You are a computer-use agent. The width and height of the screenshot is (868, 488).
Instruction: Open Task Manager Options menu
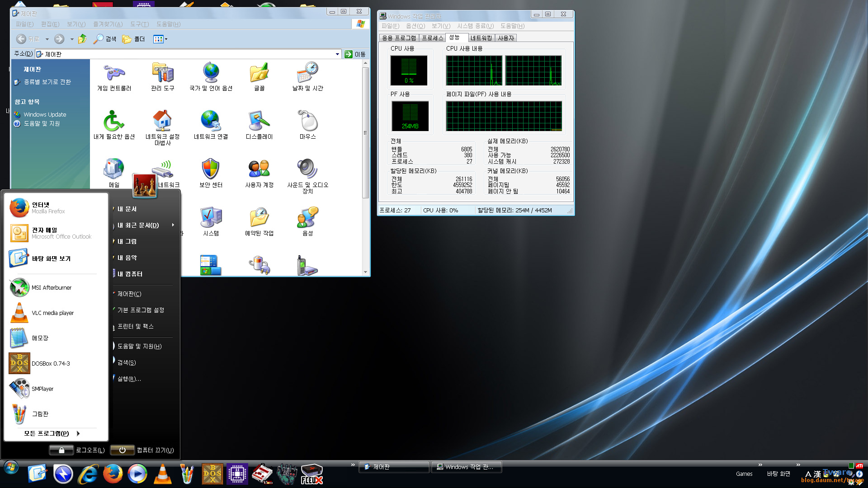415,26
